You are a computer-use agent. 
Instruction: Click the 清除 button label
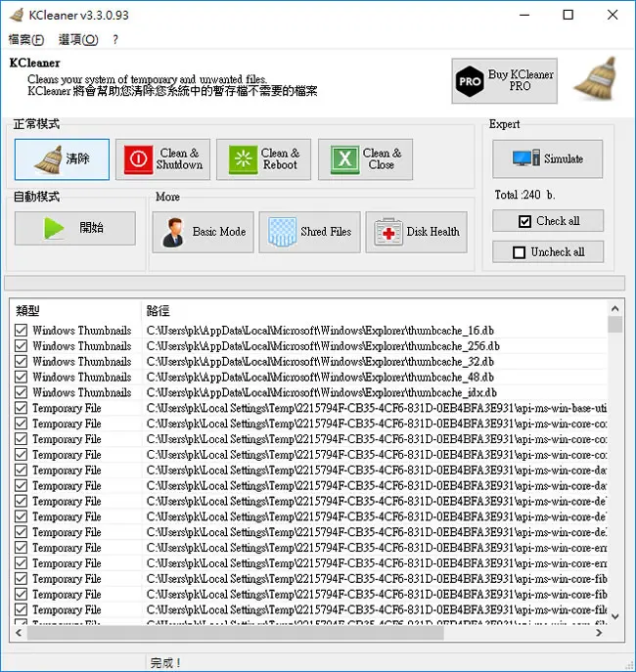pyautogui.click(x=77, y=158)
